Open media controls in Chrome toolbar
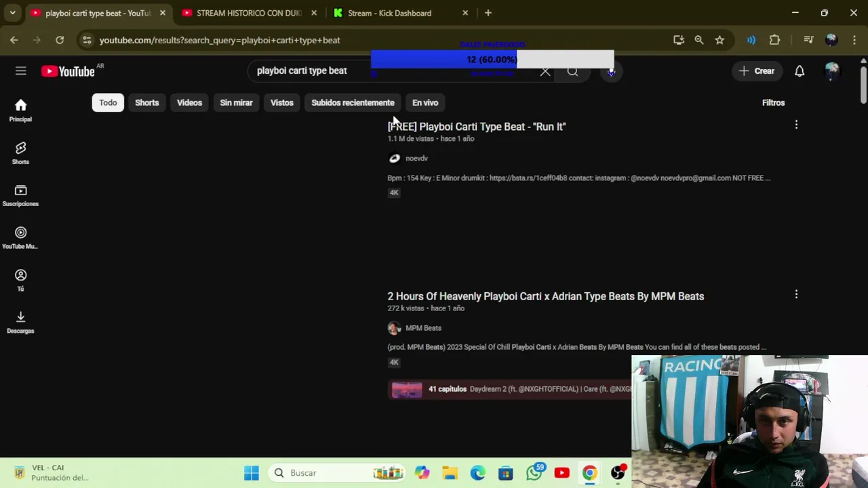The height and width of the screenshot is (488, 868). pos(808,40)
